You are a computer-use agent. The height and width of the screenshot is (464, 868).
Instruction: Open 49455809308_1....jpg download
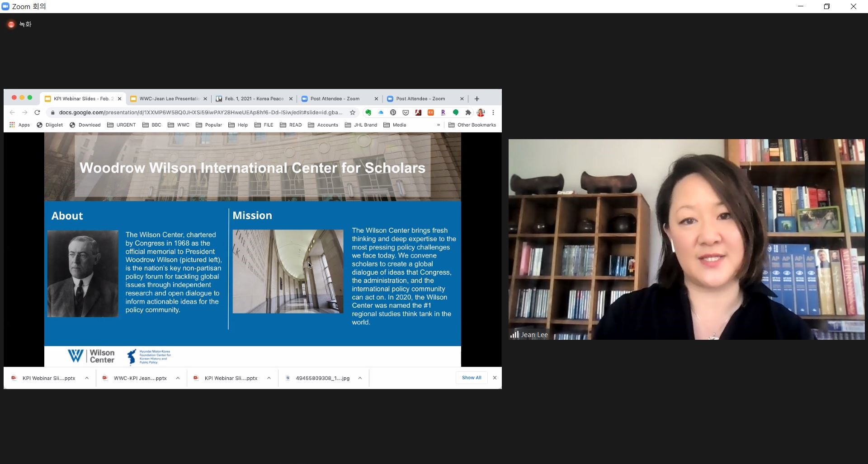318,378
